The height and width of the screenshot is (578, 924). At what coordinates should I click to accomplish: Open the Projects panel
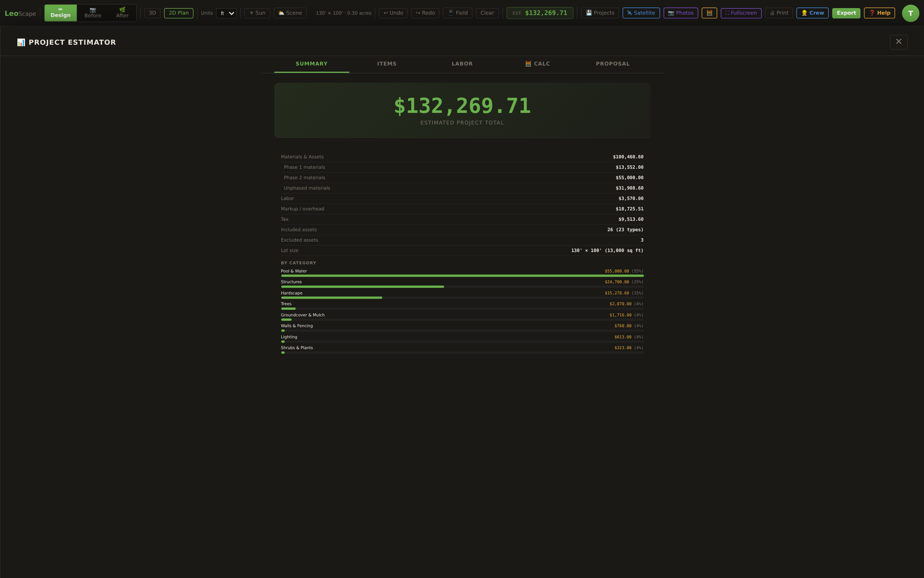pyautogui.click(x=600, y=13)
